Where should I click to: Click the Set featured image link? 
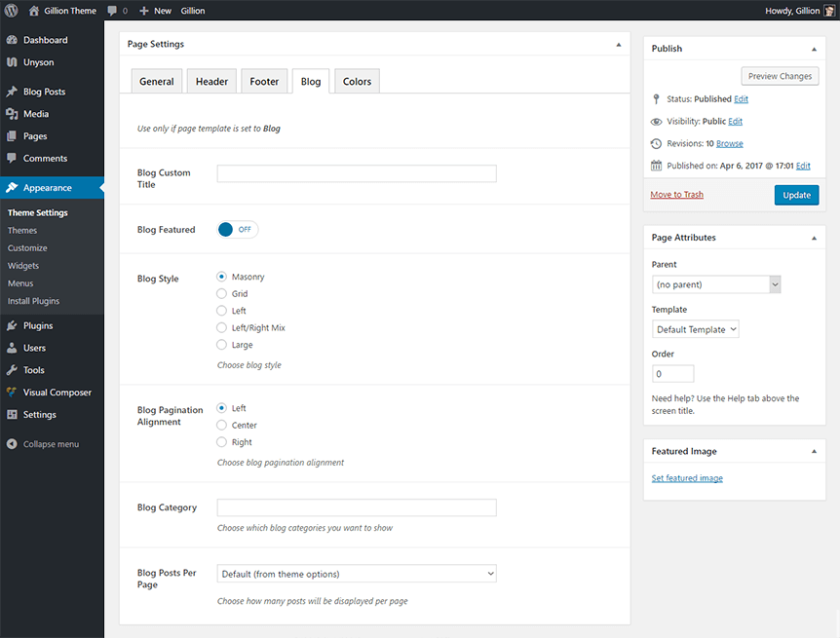pos(687,478)
